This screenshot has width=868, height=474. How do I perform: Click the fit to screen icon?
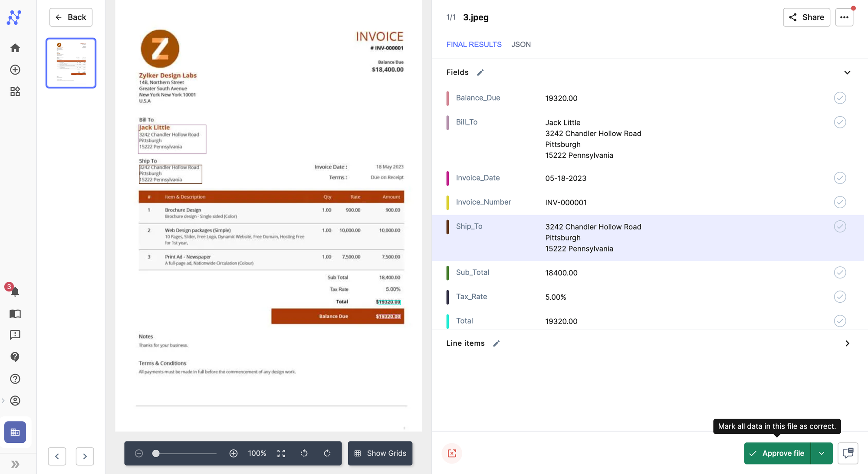click(281, 453)
